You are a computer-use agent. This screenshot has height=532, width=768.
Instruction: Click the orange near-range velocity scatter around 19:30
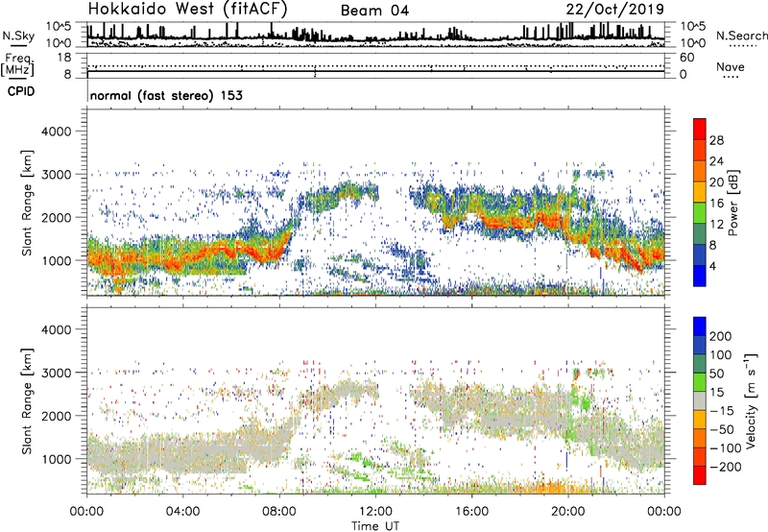click(554, 488)
